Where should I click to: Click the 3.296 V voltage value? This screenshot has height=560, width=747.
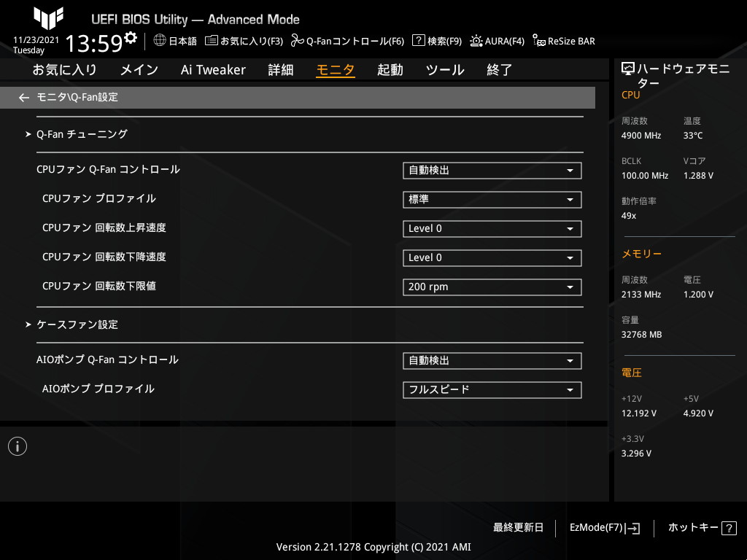click(636, 454)
